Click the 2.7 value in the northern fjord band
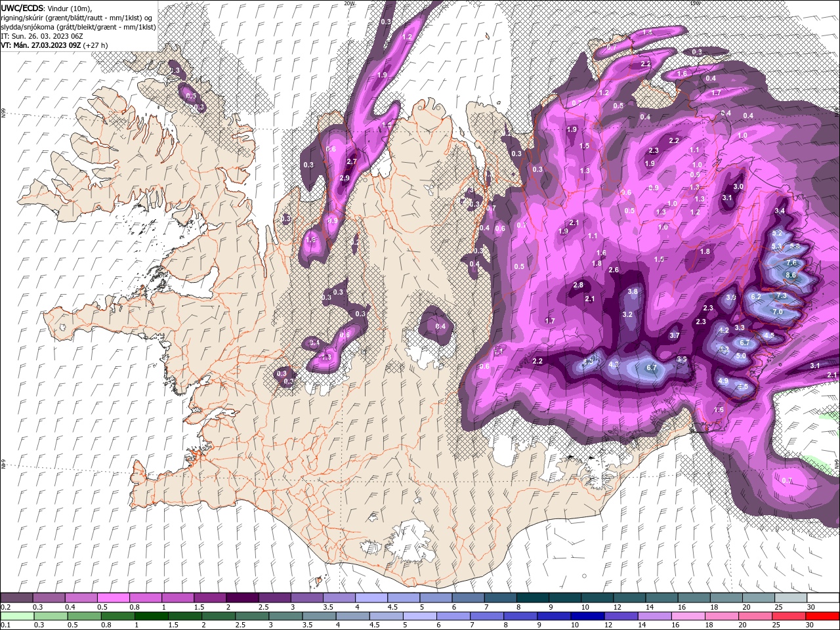This screenshot has width=840, height=630. pos(351,161)
